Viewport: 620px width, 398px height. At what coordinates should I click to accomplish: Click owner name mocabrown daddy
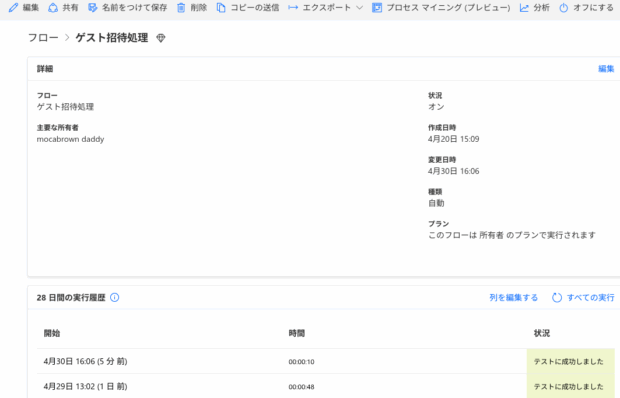[70, 139]
